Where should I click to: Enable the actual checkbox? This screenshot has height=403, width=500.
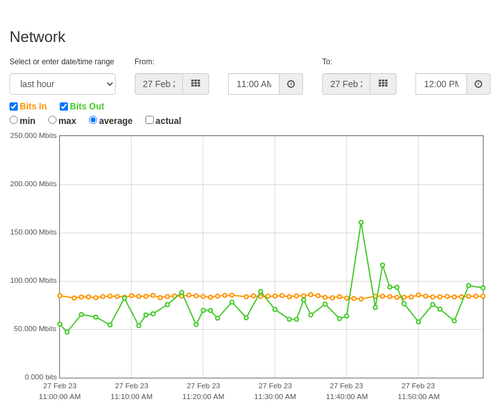coord(149,120)
